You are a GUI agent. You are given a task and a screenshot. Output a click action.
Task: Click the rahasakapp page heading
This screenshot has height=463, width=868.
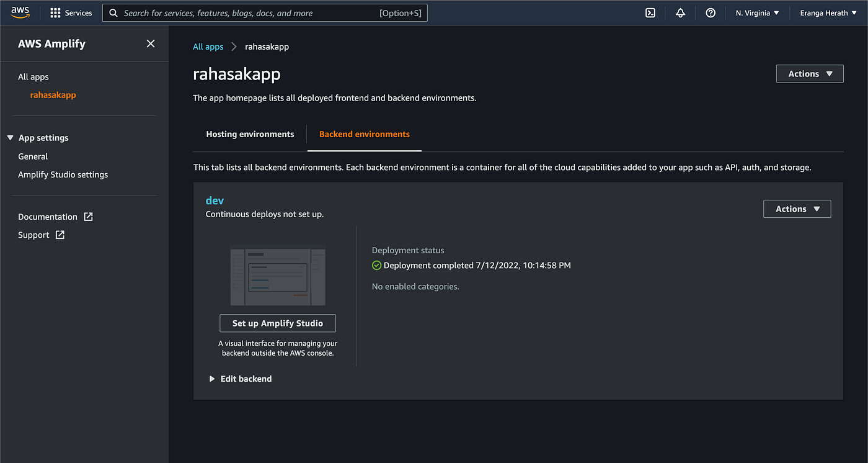(237, 74)
